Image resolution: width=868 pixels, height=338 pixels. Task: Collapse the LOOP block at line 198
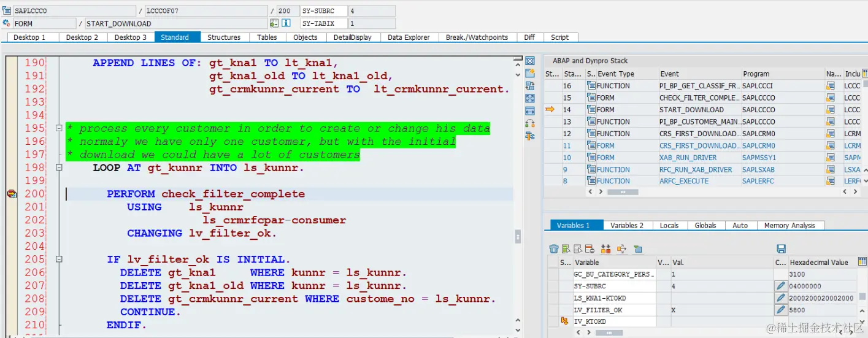(x=59, y=167)
